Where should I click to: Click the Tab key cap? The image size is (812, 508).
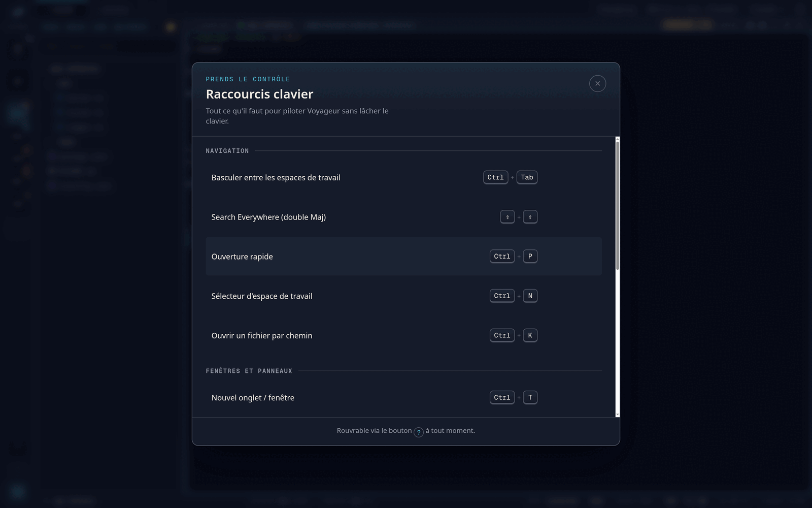[x=527, y=177]
